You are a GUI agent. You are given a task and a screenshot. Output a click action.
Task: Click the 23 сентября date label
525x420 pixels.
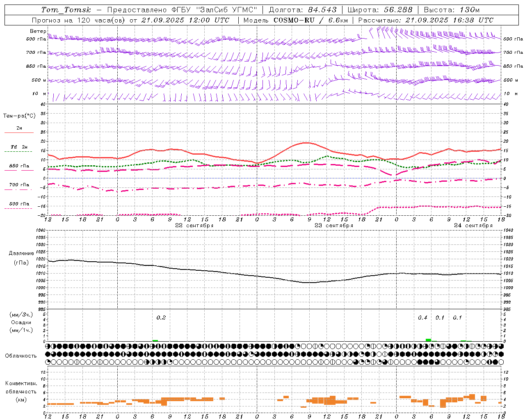pyautogui.click(x=334, y=226)
